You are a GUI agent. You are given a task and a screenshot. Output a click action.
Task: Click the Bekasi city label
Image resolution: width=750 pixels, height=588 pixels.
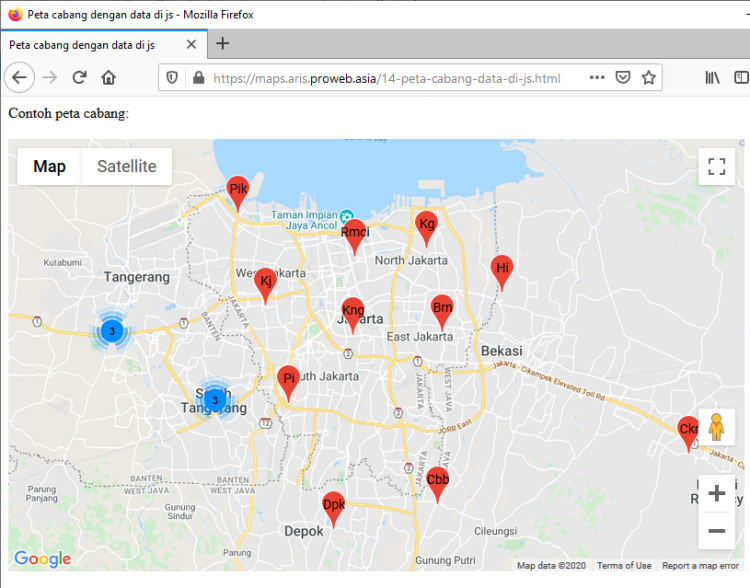501,351
